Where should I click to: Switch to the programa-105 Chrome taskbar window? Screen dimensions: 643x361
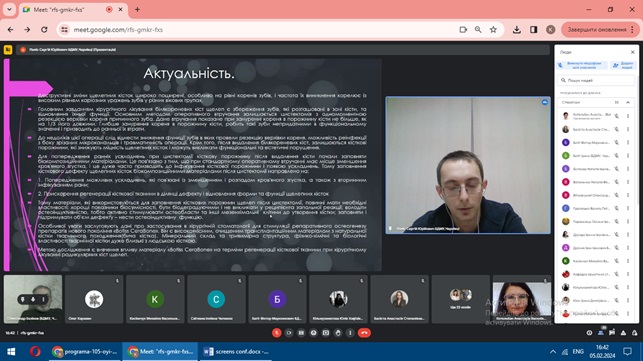[x=85, y=352]
